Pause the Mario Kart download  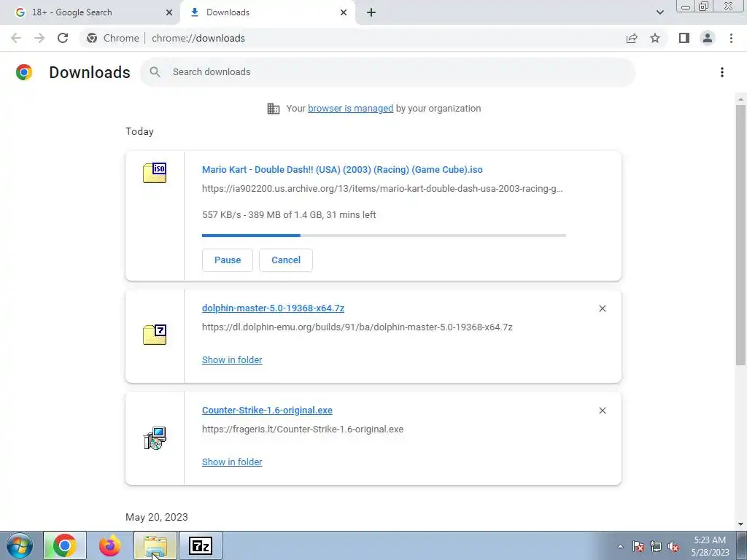(x=228, y=260)
